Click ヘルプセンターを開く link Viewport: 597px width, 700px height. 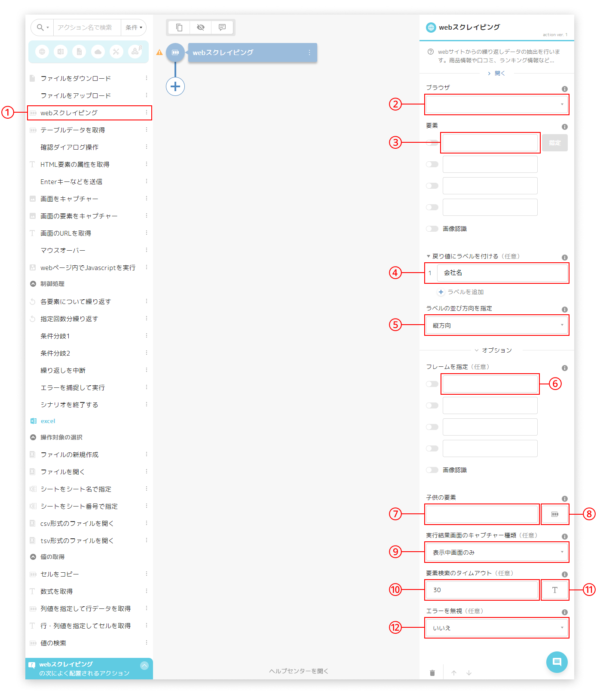(299, 671)
